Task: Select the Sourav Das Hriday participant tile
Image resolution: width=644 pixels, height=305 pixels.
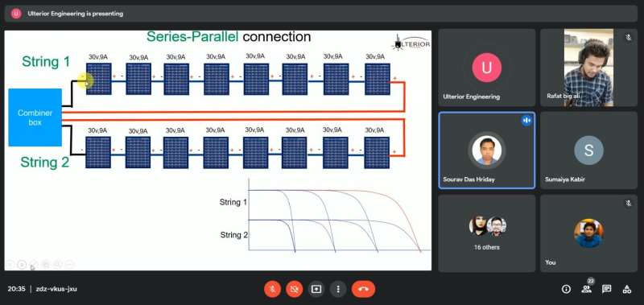Action: [x=487, y=150]
